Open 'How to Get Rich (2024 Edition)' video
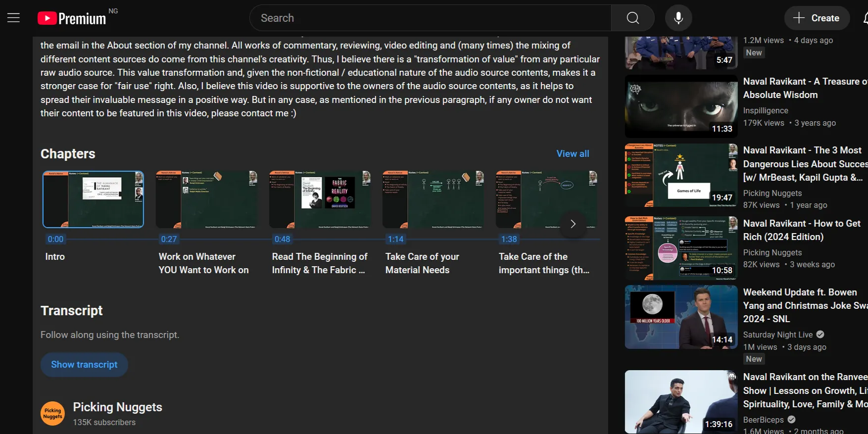This screenshot has width=868, height=434. pos(802,230)
